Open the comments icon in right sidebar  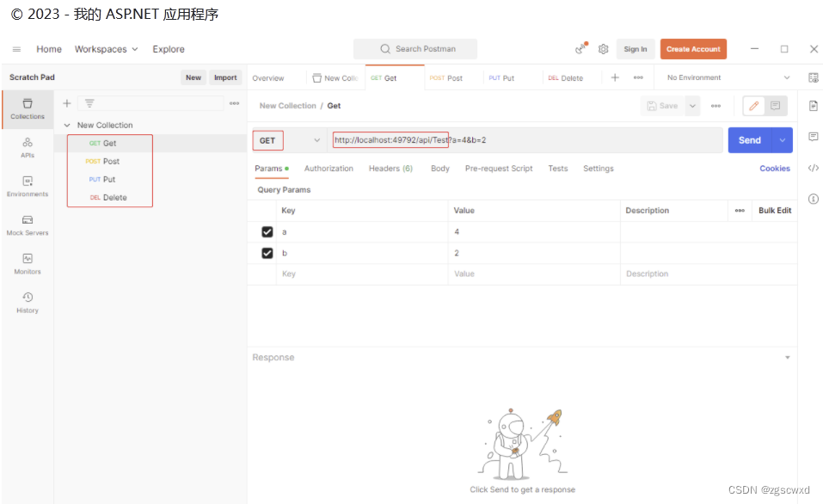813,137
